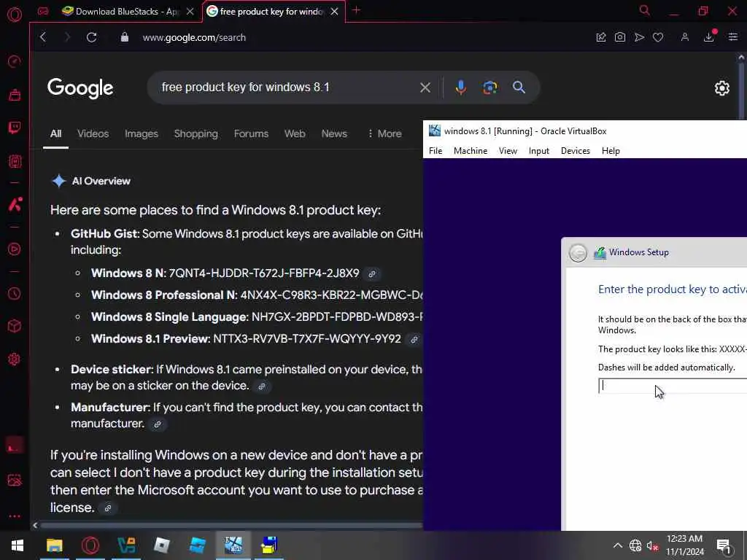Open Extensions cube icon in sidebar
The height and width of the screenshot is (560, 747).
[x=15, y=326]
